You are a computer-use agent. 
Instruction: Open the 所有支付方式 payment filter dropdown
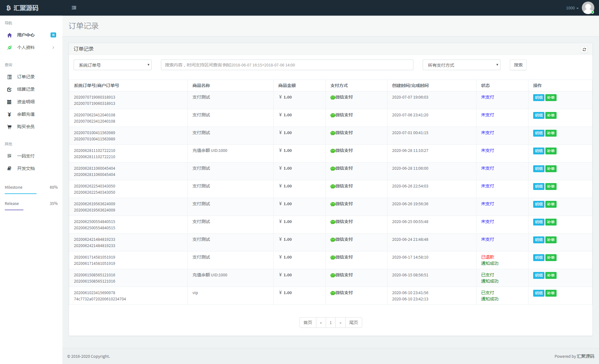[461, 65]
